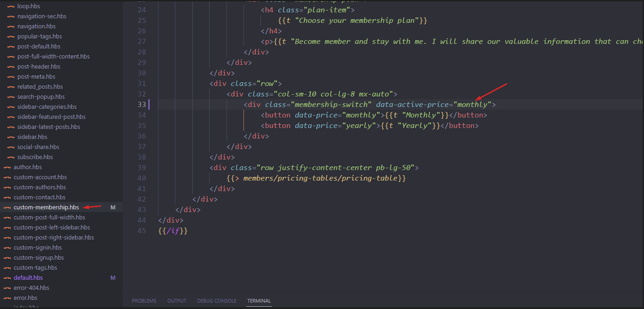Open error-404.hbs file

tap(32, 288)
